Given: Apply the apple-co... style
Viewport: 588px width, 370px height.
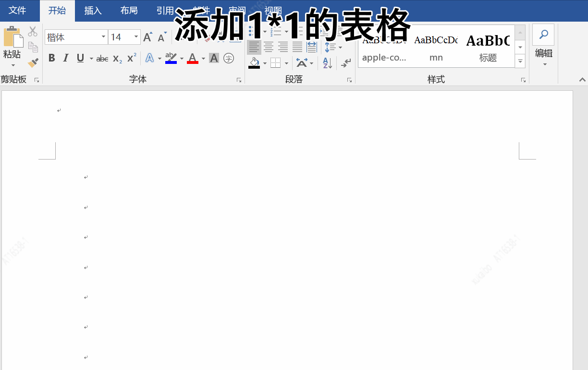Looking at the screenshot, I should (384, 47).
